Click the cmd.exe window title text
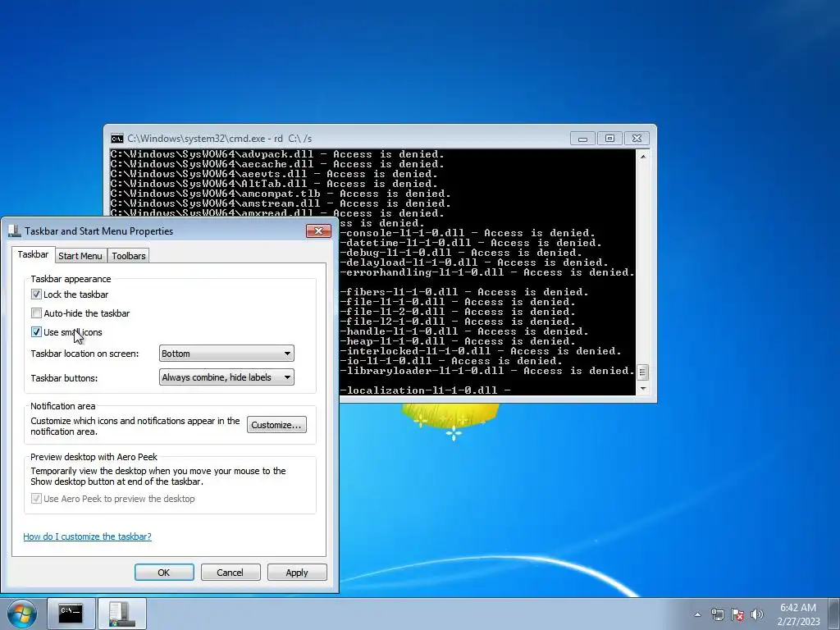This screenshot has height=630, width=840. point(220,139)
